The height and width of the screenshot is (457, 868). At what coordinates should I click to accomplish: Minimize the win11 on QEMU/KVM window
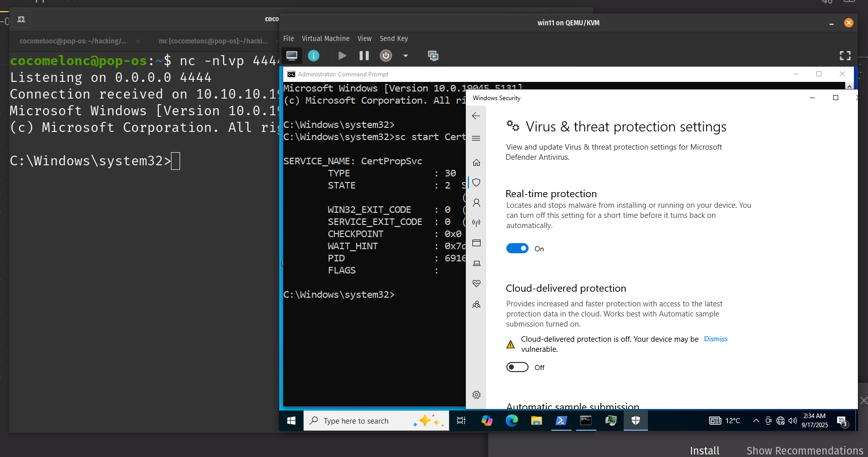pyautogui.click(x=831, y=23)
